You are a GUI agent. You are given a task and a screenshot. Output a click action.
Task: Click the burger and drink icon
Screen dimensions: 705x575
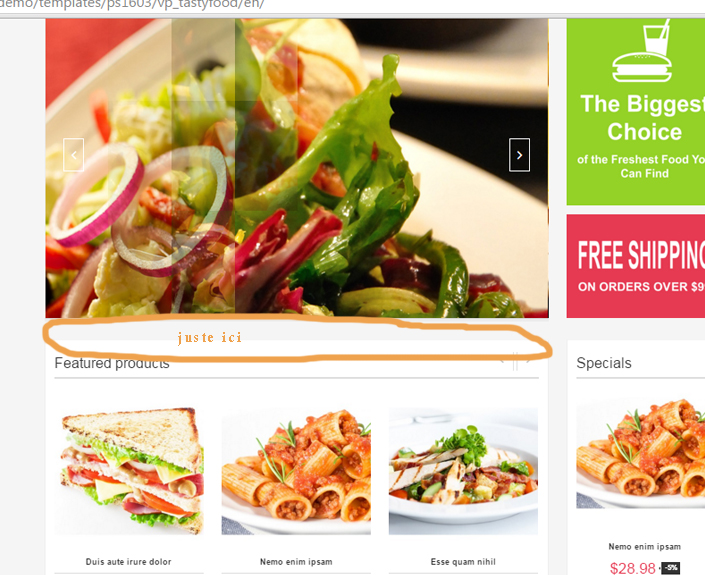(x=643, y=52)
